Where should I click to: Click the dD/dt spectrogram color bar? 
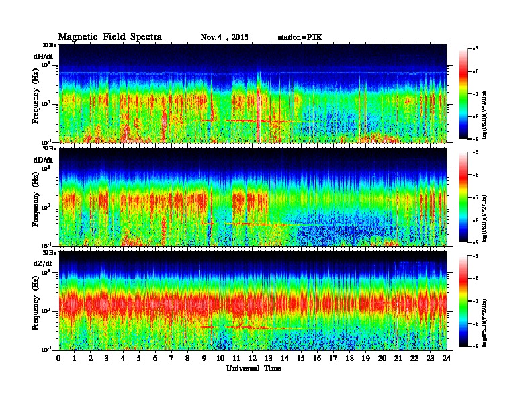(x=463, y=197)
